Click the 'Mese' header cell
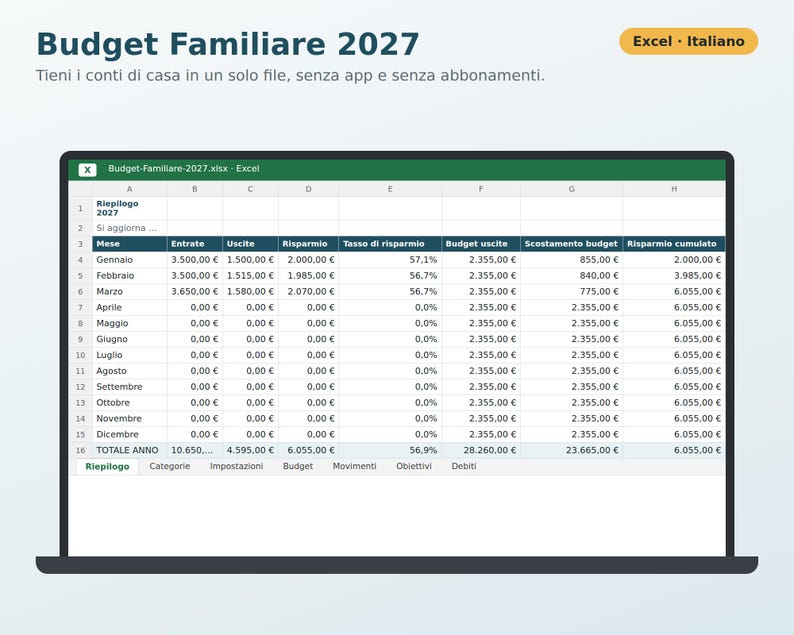The height and width of the screenshot is (635, 794). pos(130,244)
